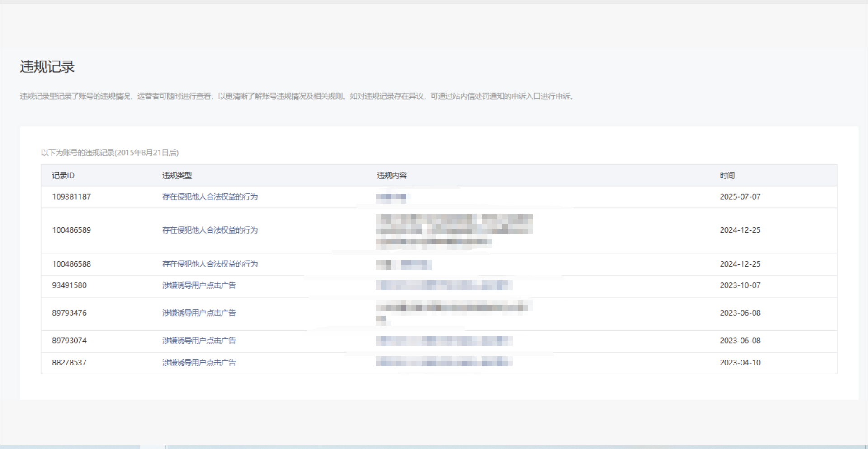Click 涉嫌诱导用户点击广告 link for record 89793476
The width and height of the screenshot is (868, 449).
[x=199, y=313]
